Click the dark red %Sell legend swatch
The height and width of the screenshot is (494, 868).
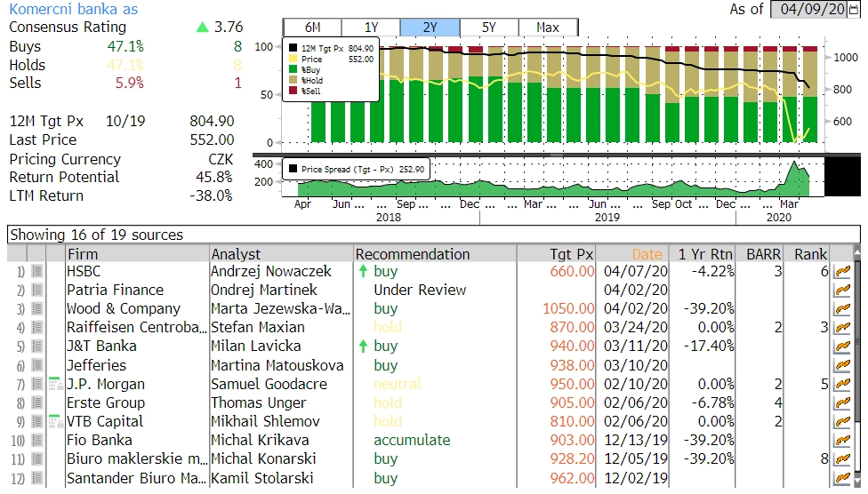coord(293,90)
